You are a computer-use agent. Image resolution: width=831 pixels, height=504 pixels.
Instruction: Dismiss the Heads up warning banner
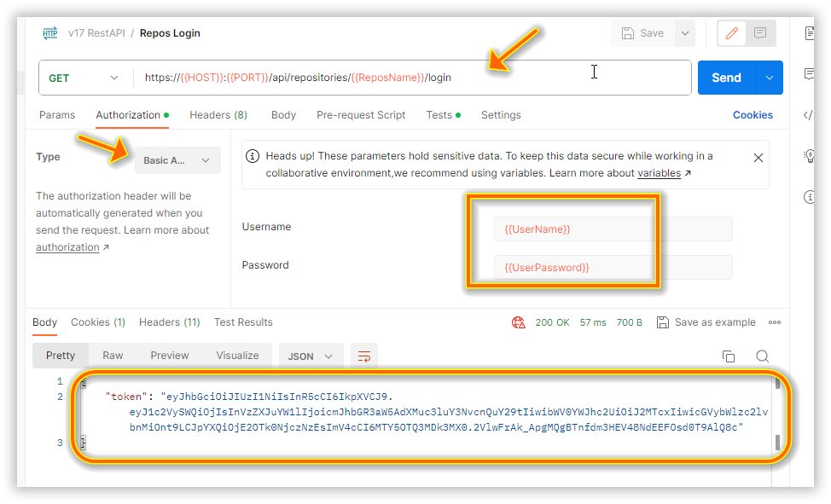pos(758,158)
